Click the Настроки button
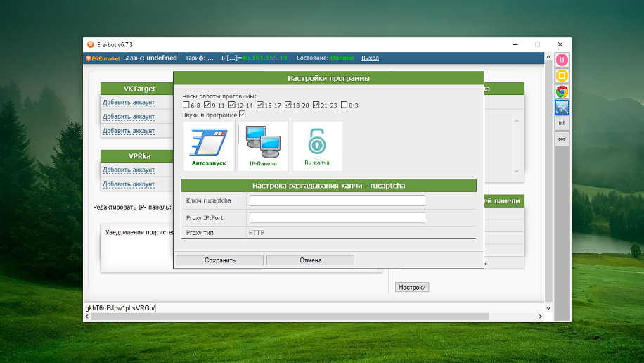Viewport: 644px width, 363px height. 412,287
